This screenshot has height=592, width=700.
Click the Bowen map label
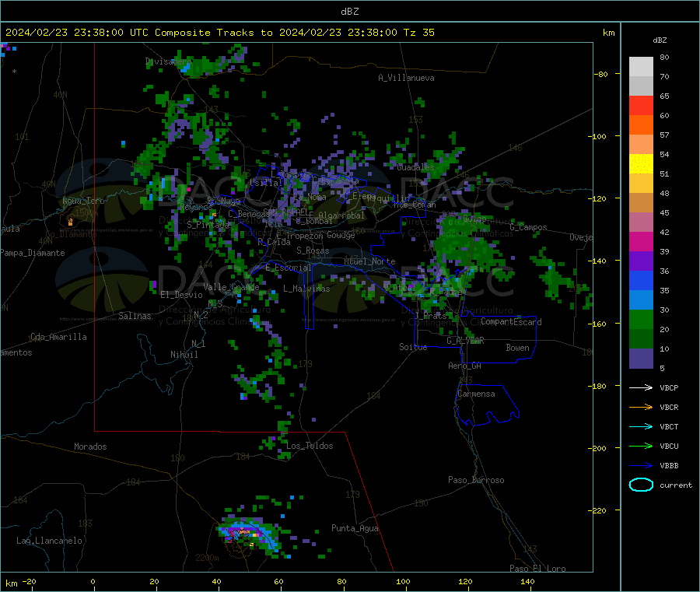517,347
